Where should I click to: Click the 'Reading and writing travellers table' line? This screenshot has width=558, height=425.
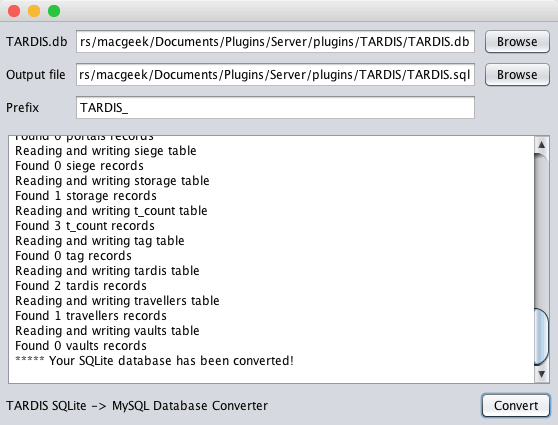point(117,301)
